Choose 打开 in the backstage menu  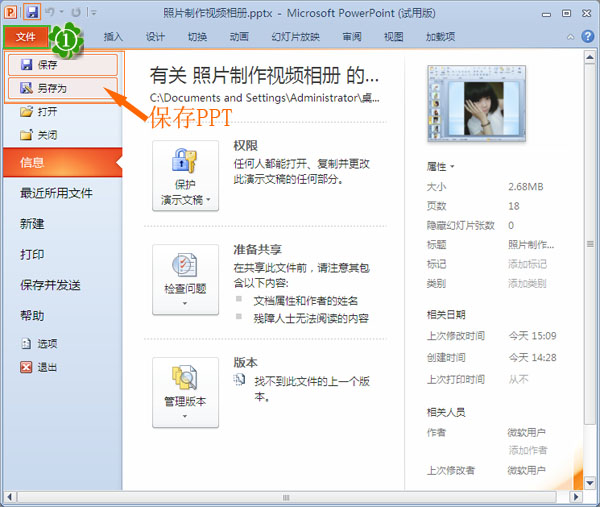(63, 112)
